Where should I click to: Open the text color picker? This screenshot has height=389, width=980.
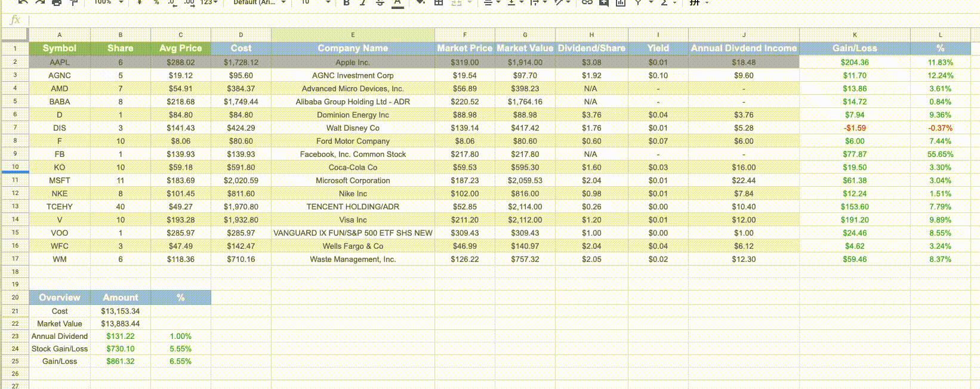(397, 3)
